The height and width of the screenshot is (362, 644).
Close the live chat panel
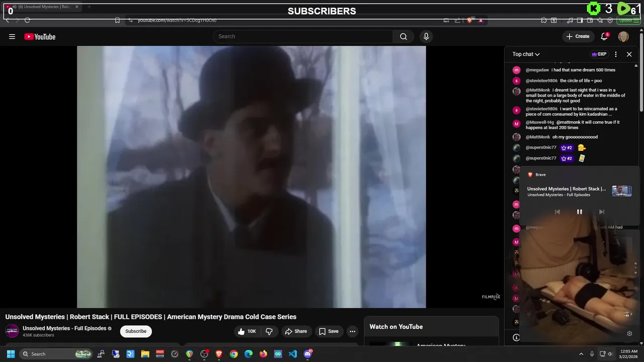tap(629, 54)
